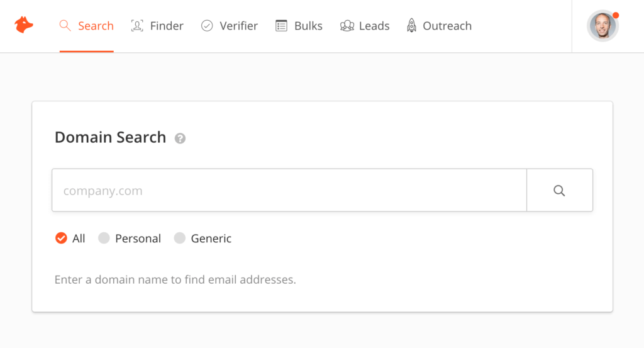Select the Personal radio option
The image size is (644, 348).
[104, 239]
